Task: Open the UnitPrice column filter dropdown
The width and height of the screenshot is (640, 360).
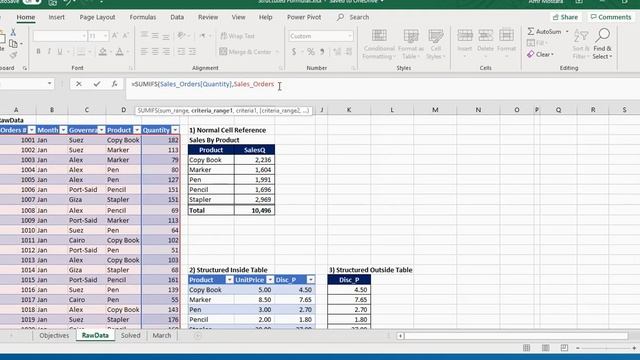Action: point(270,280)
